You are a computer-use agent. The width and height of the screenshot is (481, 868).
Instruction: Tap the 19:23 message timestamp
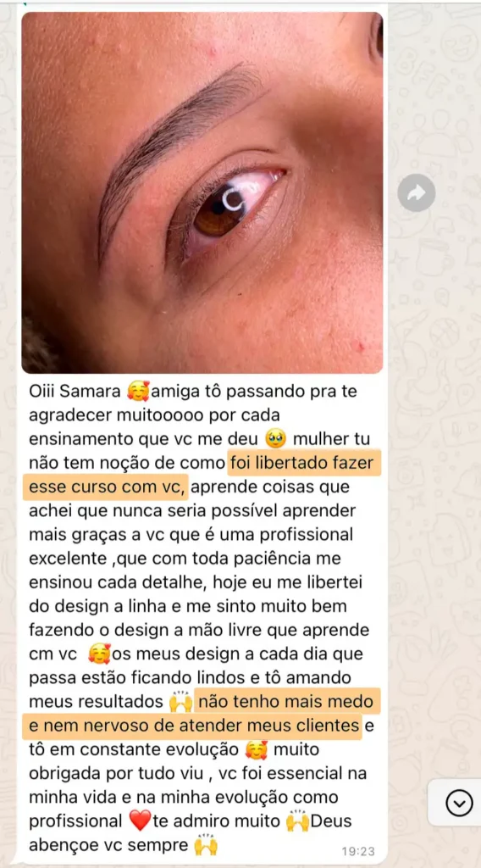pos(357,851)
